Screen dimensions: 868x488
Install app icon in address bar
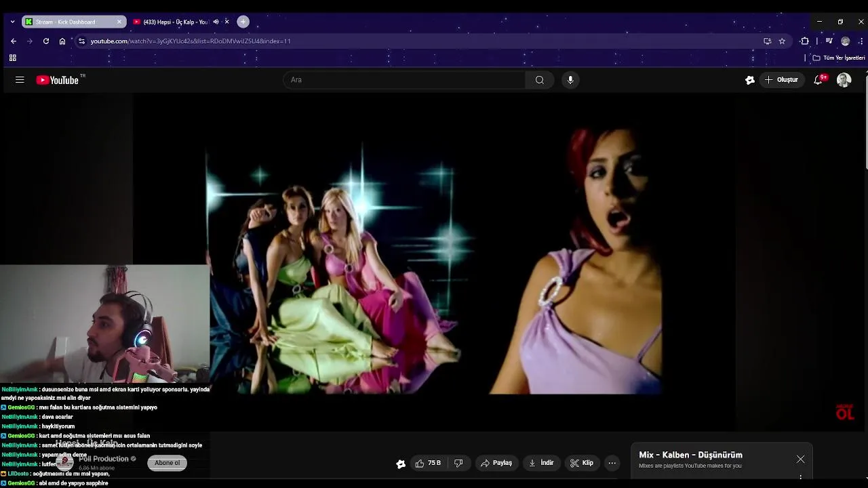767,41
